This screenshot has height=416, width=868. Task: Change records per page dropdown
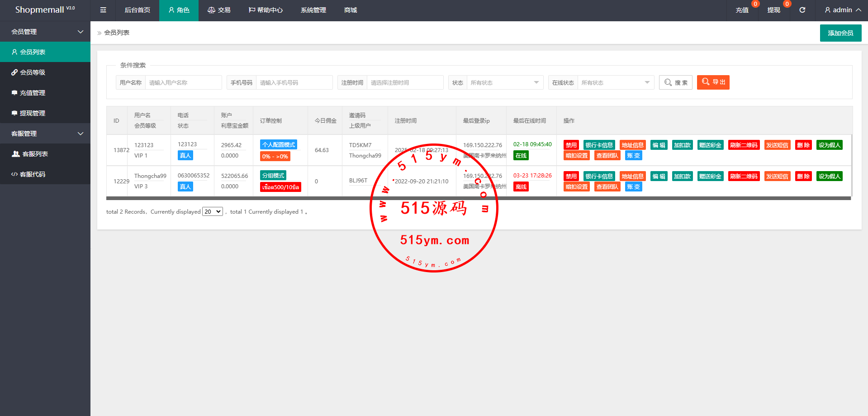click(213, 212)
